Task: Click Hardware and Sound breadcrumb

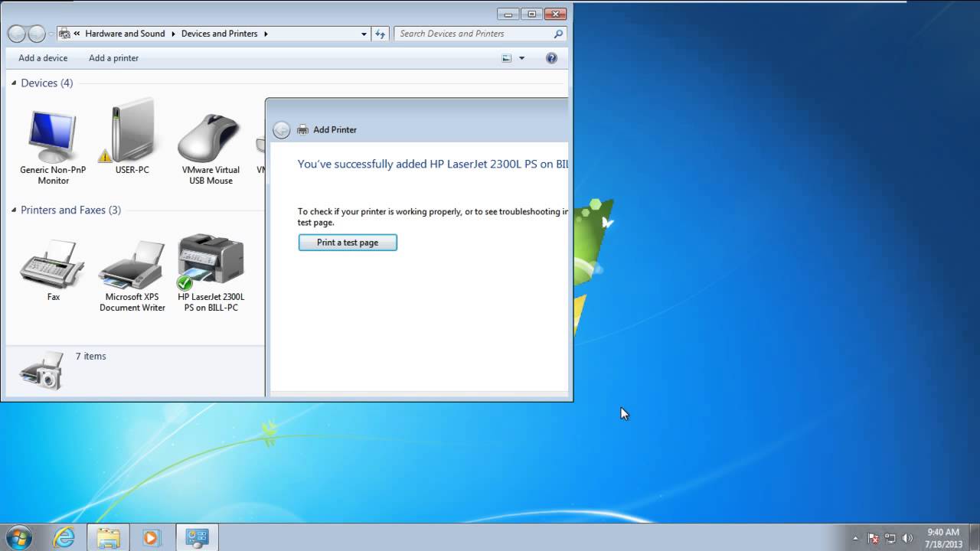Action: [x=125, y=34]
